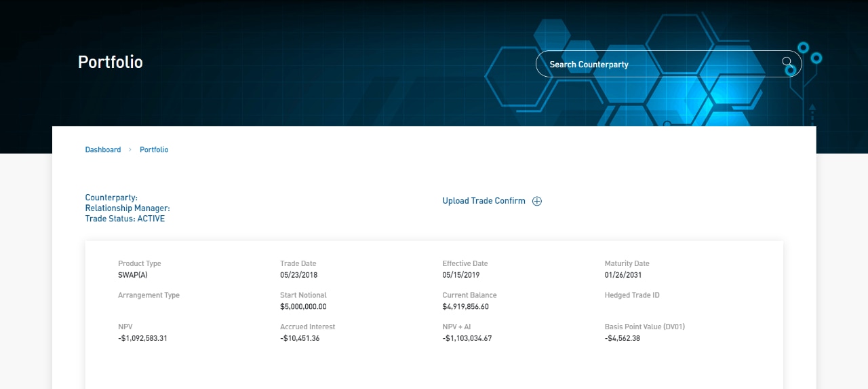This screenshot has height=389, width=868.
Task: Select the Current Balance amount $4,919,856.60
Action: (465, 307)
